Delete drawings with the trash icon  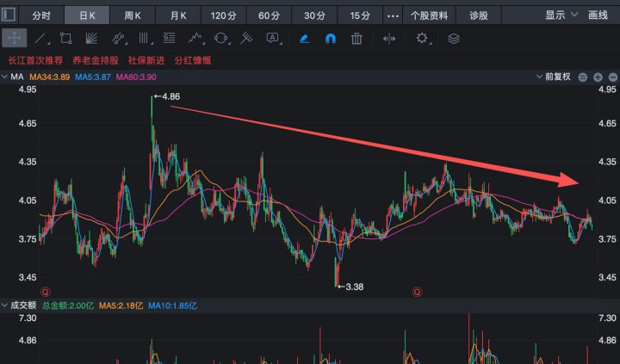click(x=356, y=38)
